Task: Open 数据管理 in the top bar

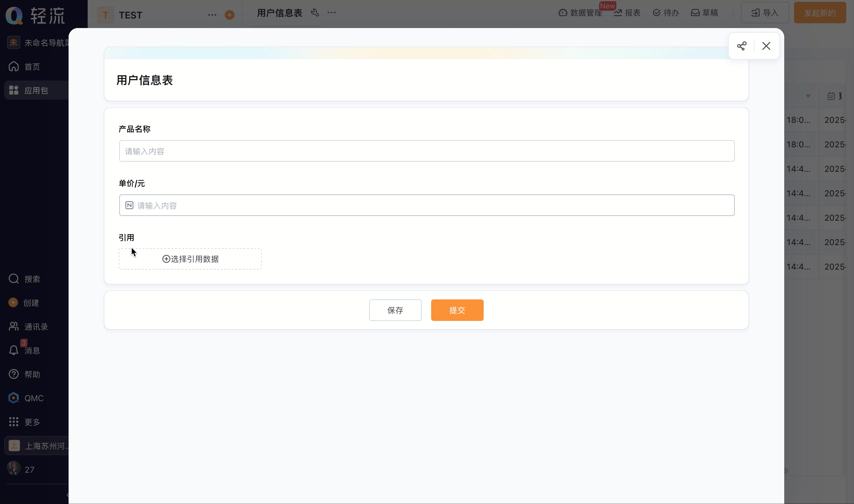Action: coord(580,13)
